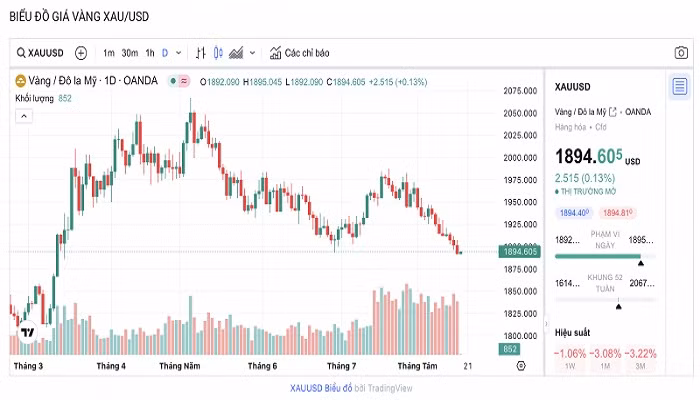
Task: Expand the timeframe dropdown arrow next to D
Action: coord(179,53)
